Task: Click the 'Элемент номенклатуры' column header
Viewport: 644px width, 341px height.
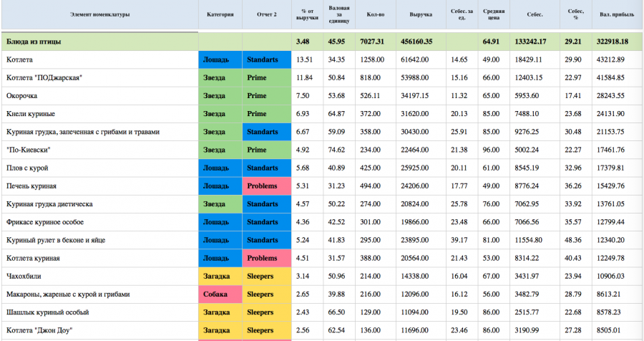Action: pos(99,14)
